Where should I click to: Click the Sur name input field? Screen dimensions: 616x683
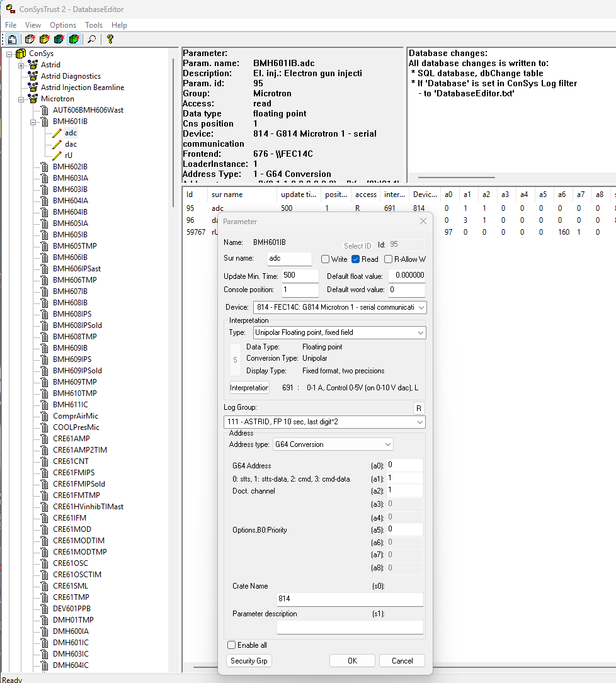pos(289,259)
